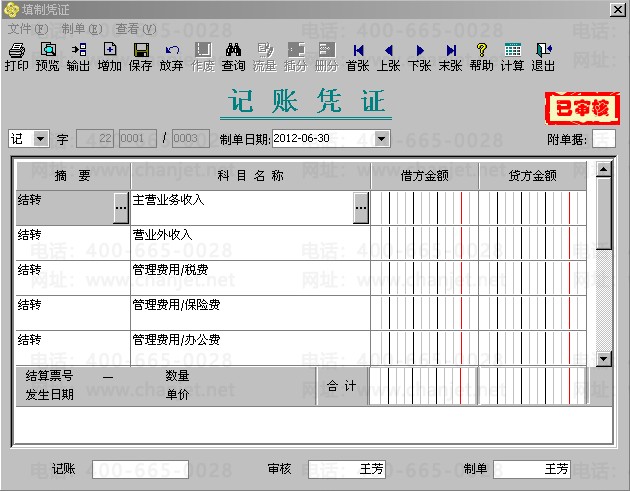Click the ellipsis button beside 主营业务收入
The height and width of the screenshot is (491, 630).
[x=361, y=207]
